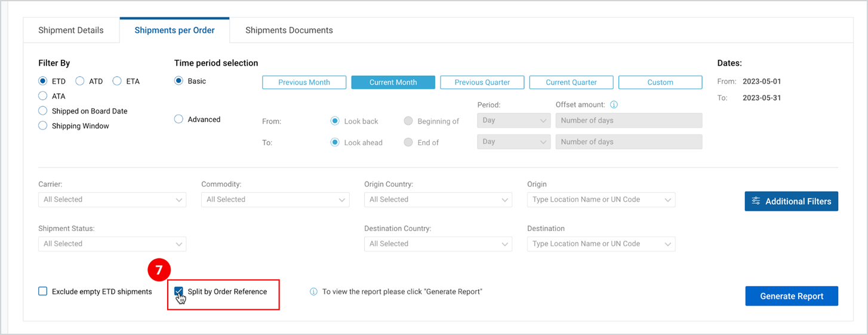This screenshot has width=868, height=335.
Task: Choose the Previous Quarter period button
Action: pyautogui.click(x=482, y=82)
